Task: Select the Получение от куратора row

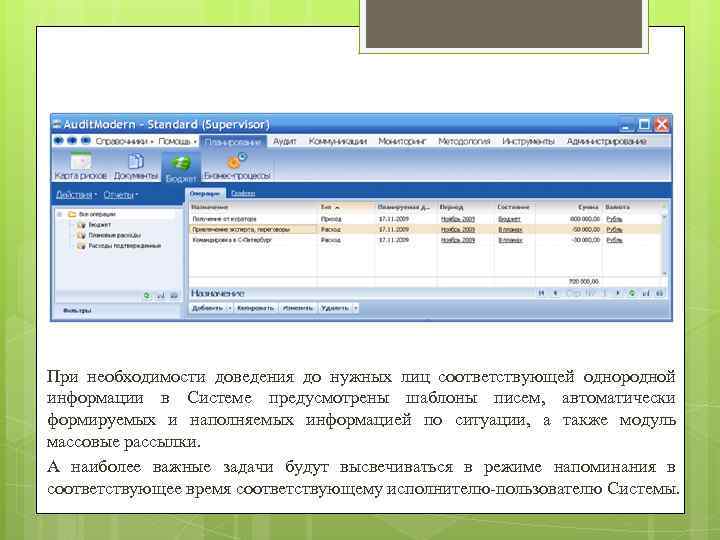Action: pyautogui.click(x=426, y=219)
